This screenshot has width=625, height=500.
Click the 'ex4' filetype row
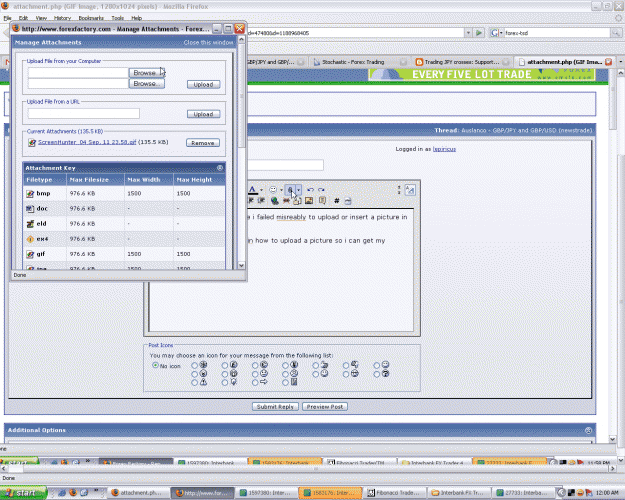point(124,239)
